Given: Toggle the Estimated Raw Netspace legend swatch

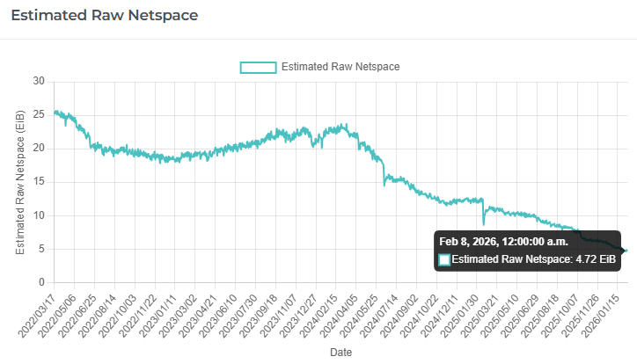Looking at the screenshot, I should [259, 68].
